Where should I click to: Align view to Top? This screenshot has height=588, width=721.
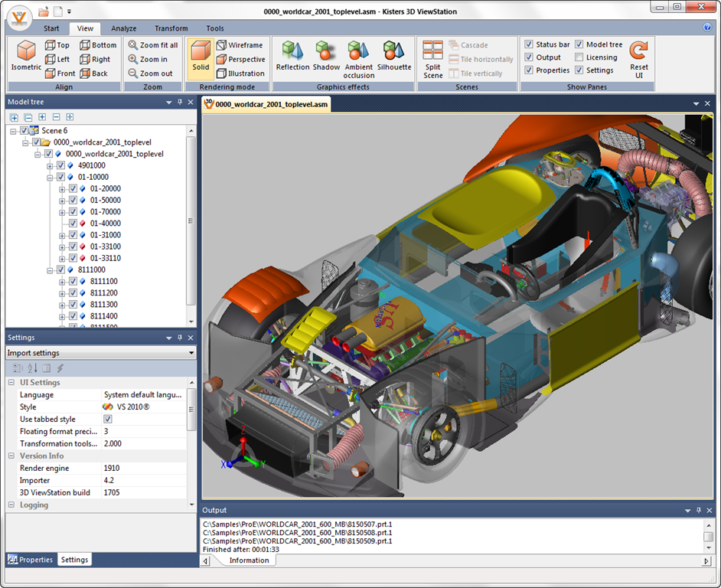[x=57, y=45]
